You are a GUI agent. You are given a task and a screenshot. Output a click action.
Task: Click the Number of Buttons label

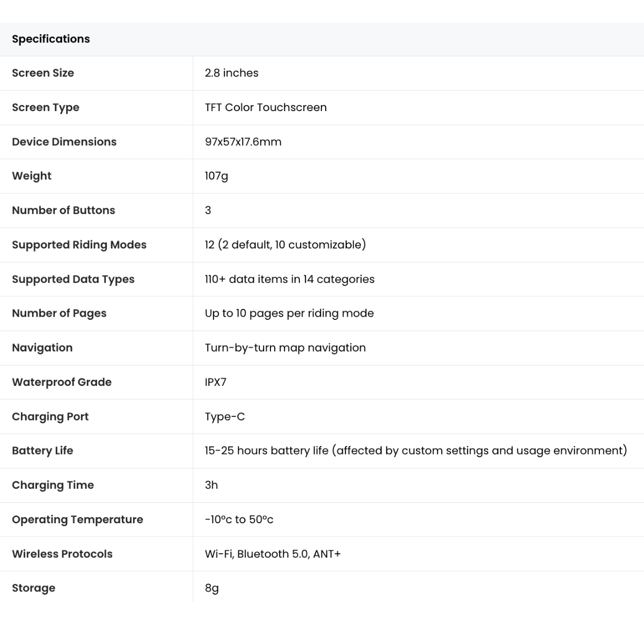[63, 210]
